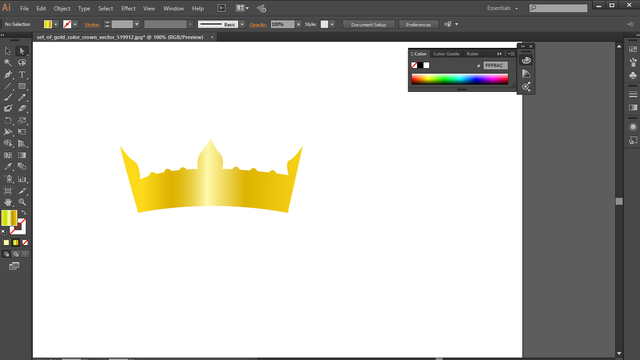This screenshot has height=360, width=640.
Task: Select the Magic Wand tool
Action: [8, 62]
